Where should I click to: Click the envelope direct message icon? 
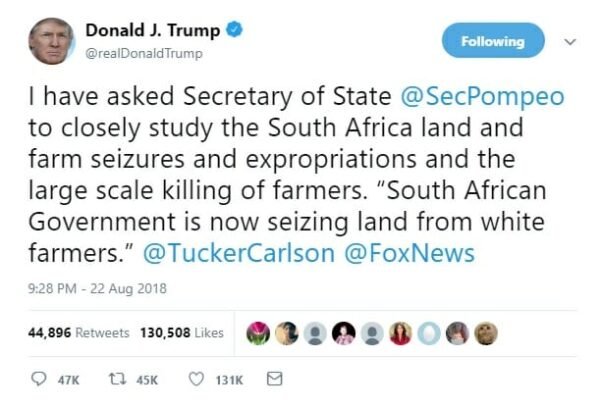click(274, 379)
